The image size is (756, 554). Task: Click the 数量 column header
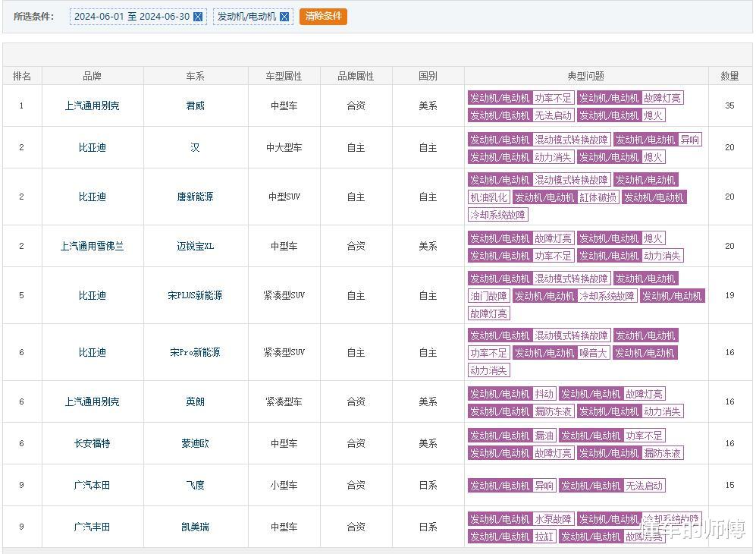pyautogui.click(x=730, y=76)
